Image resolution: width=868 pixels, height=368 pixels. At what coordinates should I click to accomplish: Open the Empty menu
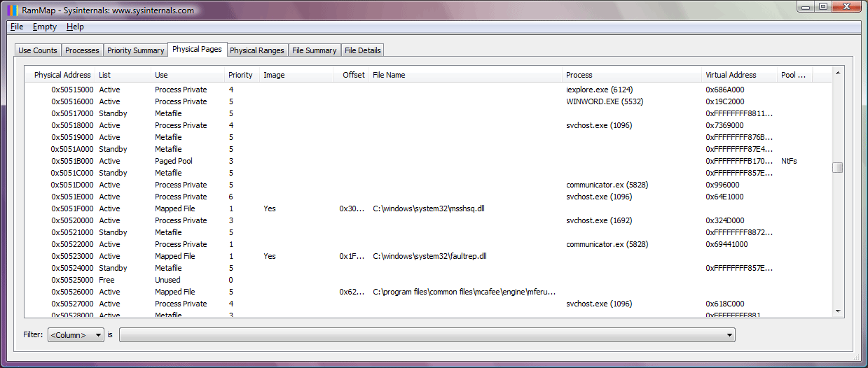tap(45, 27)
